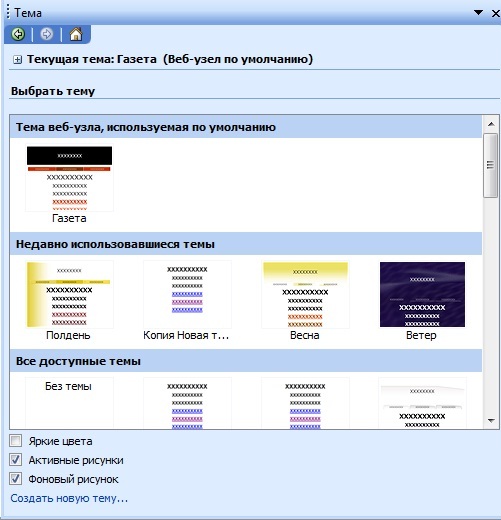This screenshot has height=520, width=501.
Task: Click the Полдень theme name label
Action: click(68, 335)
